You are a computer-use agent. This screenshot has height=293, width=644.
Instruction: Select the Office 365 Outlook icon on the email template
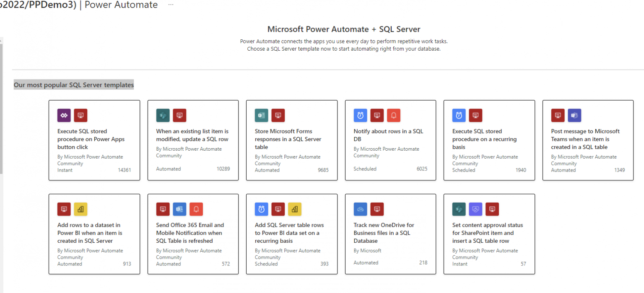point(179,209)
